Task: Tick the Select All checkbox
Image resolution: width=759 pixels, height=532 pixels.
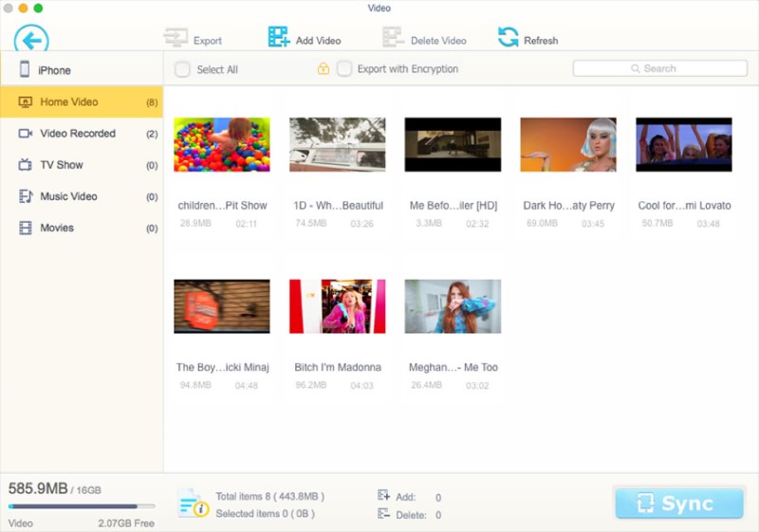Action: tap(182, 69)
